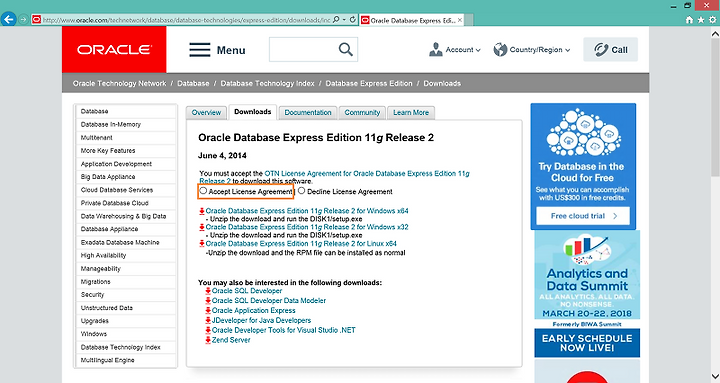Image resolution: width=720 pixels, height=383 pixels.
Task: Click download icon beside Windows x32 link
Action: coord(202,227)
